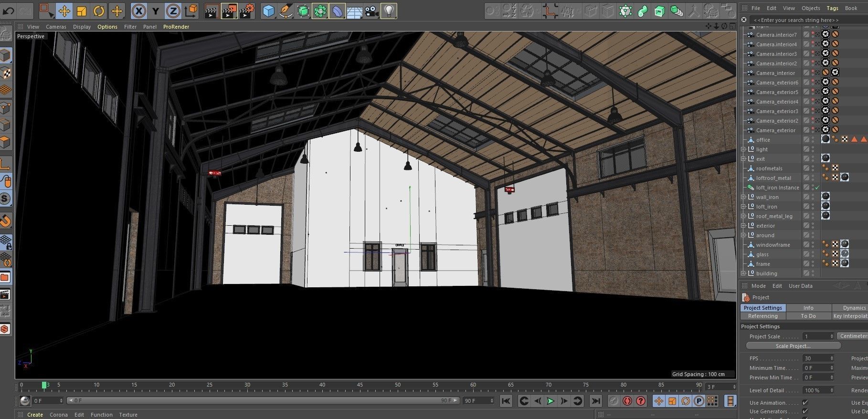Expand the building group
The image size is (868, 419).
pyautogui.click(x=743, y=273)
